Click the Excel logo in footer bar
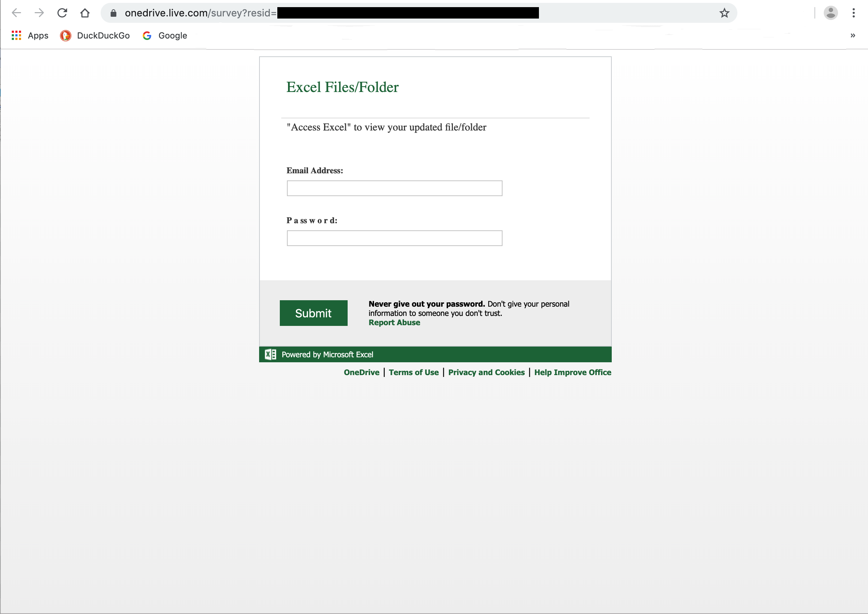This screenshot has height=614, width=868. click(x=270, y=354)
